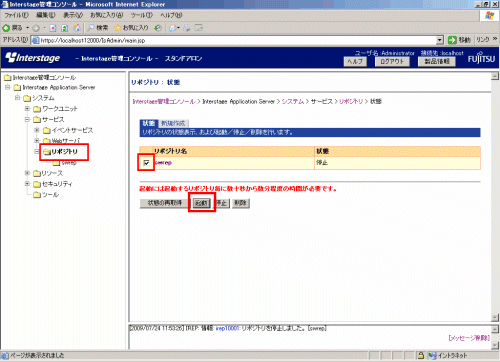
Task: Select the リポジトリ folder in tree
Action: pyautogui.click(x=60, y=152)
